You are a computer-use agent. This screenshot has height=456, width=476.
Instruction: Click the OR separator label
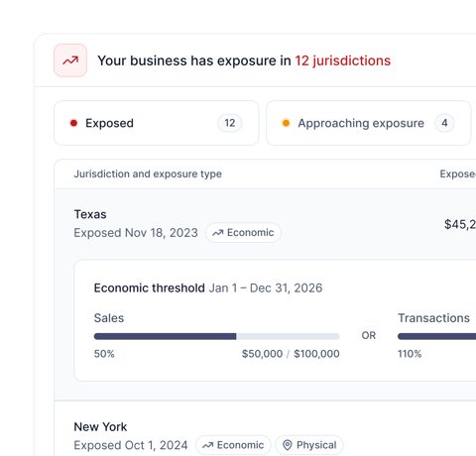click(369, 335)
